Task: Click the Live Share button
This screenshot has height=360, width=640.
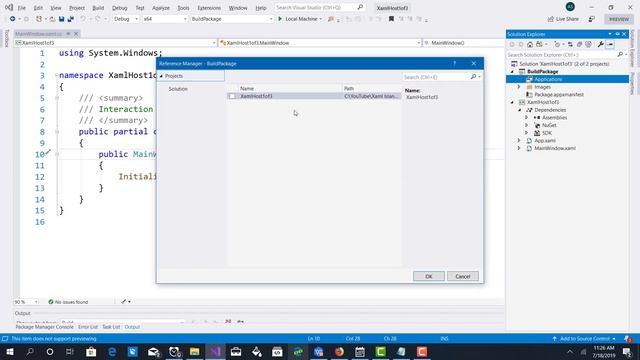Action: click(x=563, y=19)
